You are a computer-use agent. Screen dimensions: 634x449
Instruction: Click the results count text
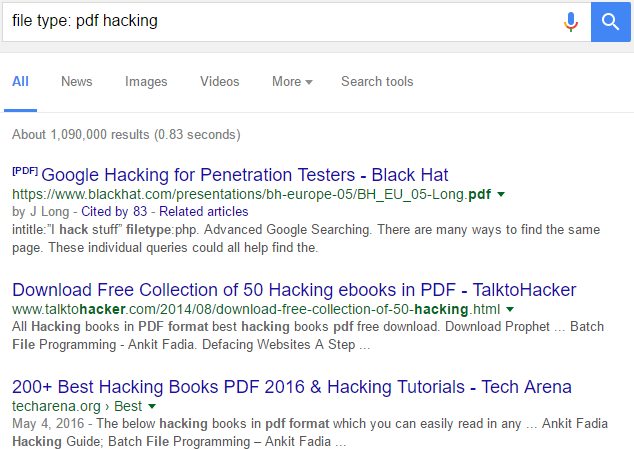click(x=126, y=134)
